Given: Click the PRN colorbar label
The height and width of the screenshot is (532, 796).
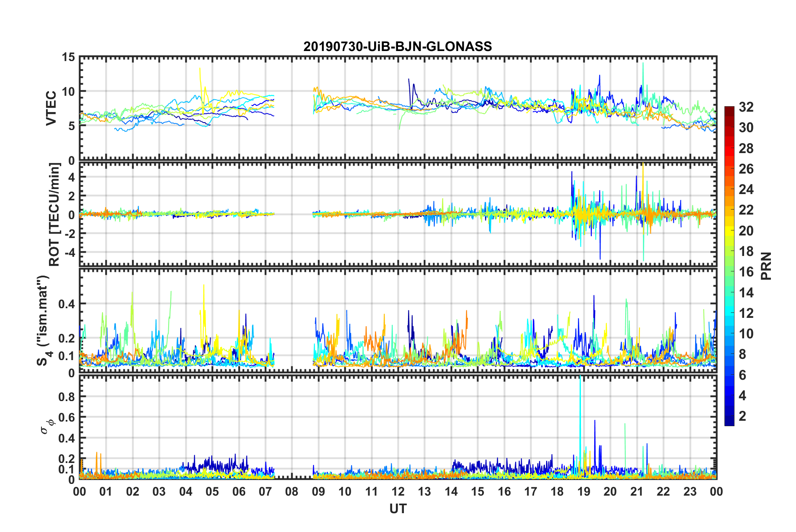Looking at the screenshot, I should [x=766, y=266].
